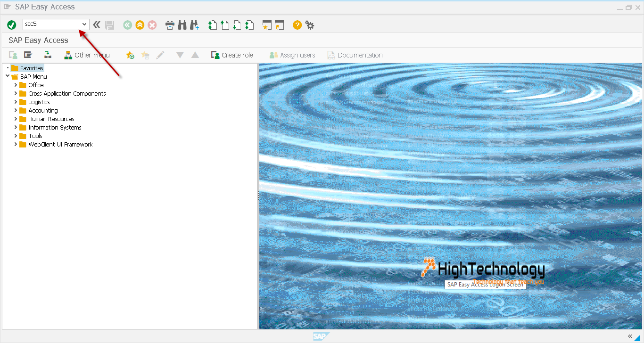Select the Information Systems label
The height and width of the screenshot is (343, 644).
click(55, 127)
